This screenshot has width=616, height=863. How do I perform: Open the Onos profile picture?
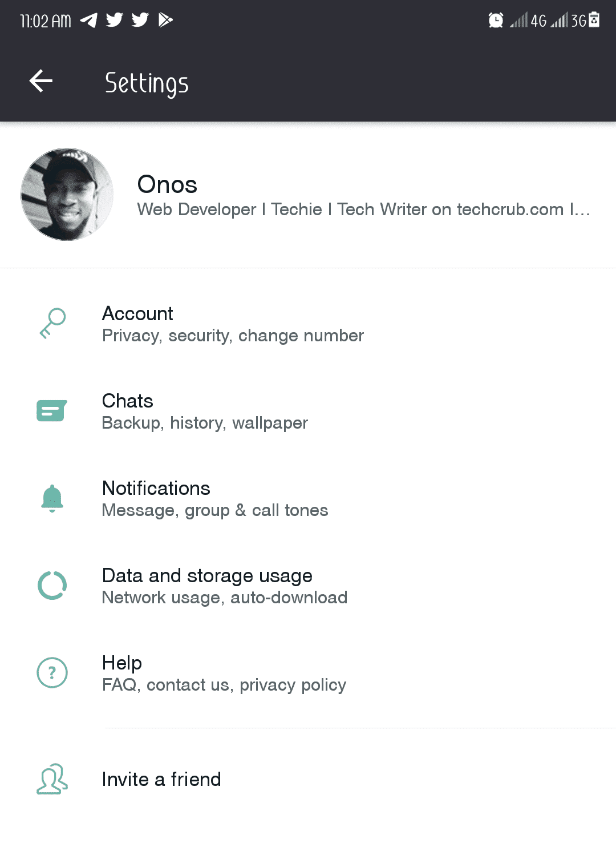(67, 195)
